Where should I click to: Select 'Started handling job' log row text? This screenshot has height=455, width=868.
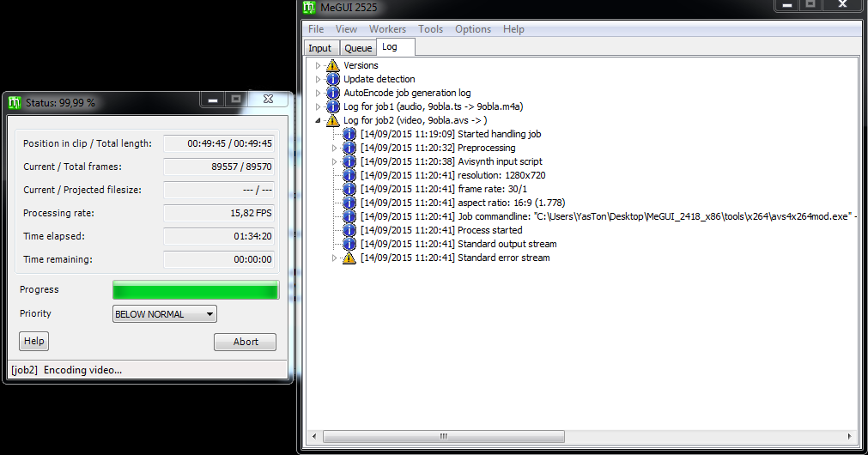[x=451, y=134]
